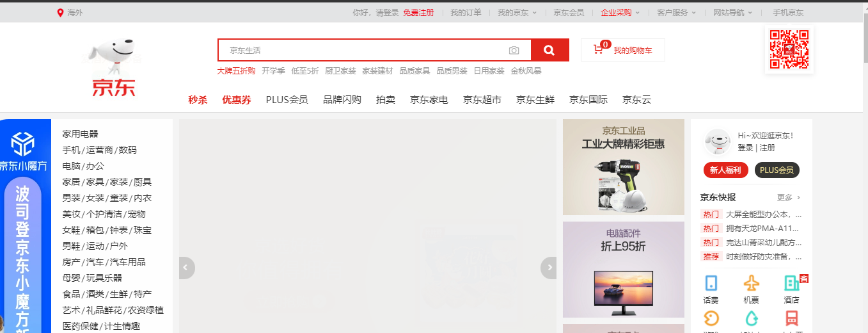
Task: Click the next slide arrow on banner
Action: click(548, 268)
